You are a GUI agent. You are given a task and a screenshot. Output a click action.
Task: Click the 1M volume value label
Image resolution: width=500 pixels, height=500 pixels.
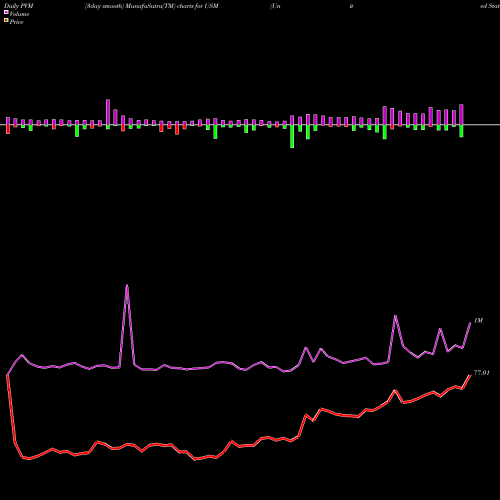click(x=478, y=320)
